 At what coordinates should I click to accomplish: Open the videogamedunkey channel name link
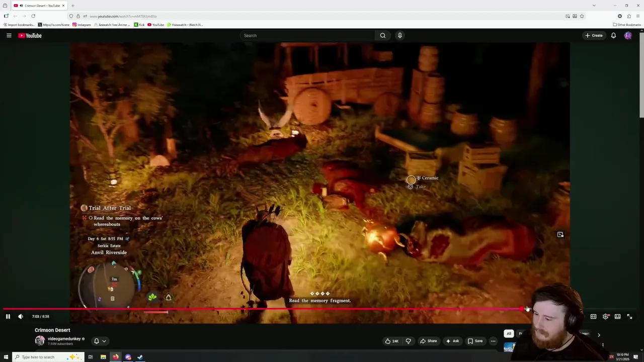coord(64,339)
